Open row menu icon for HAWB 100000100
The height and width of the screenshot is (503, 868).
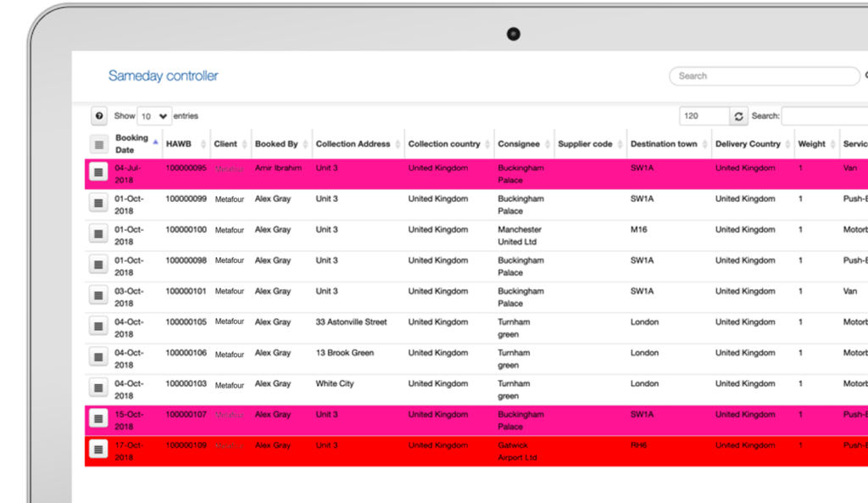(x=98, y=234)
